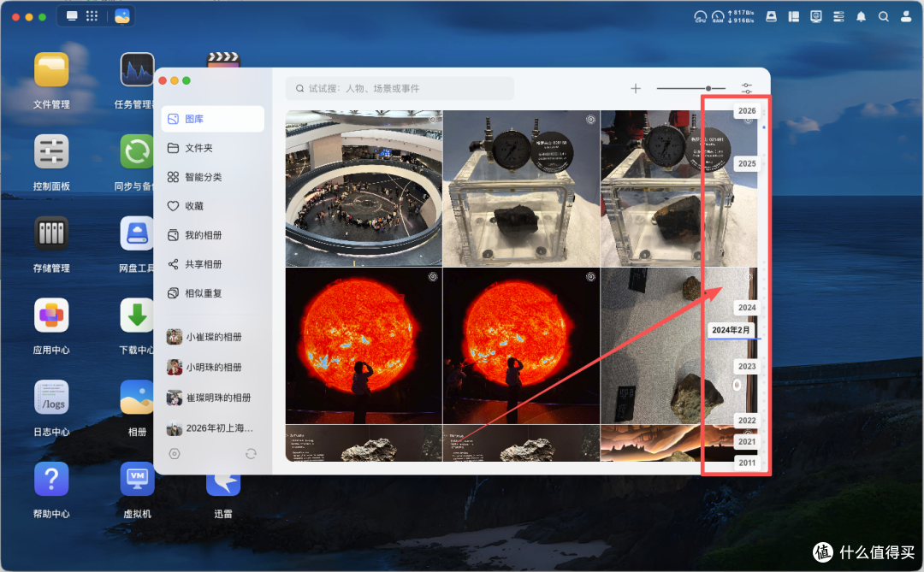Open the task list icon in the top bar
Image resolution: width=924 pixels, height=572 pixels.
[x=838, y=16]
